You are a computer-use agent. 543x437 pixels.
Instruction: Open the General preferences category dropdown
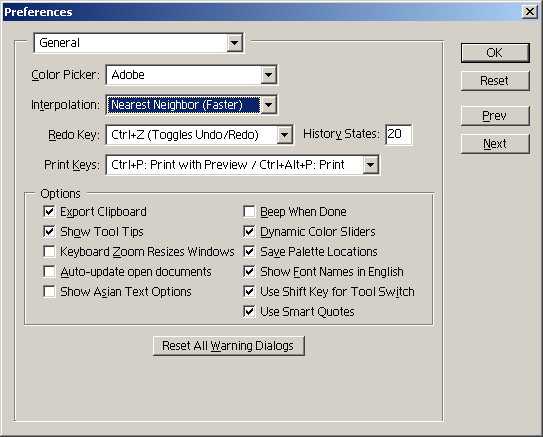[x=234, y=43]
